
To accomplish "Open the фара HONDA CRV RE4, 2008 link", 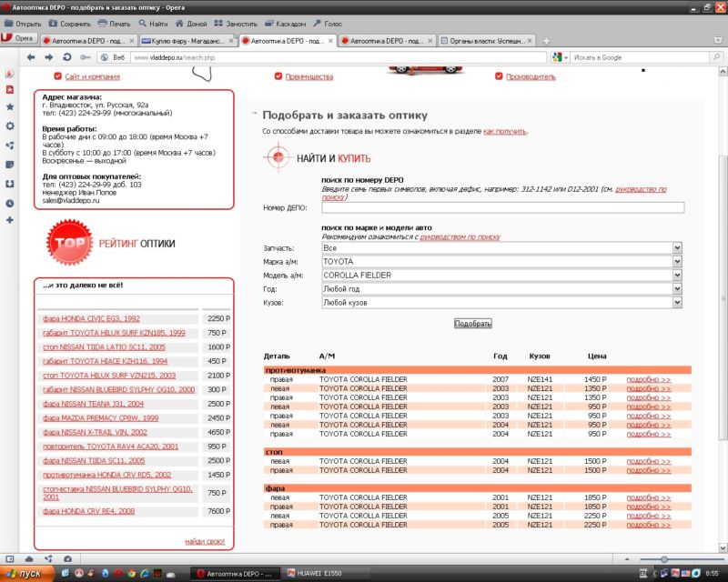I will tap(88, 511).
